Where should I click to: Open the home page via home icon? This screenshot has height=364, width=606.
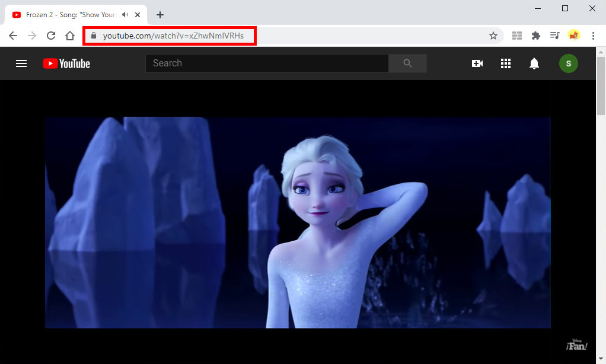(70, 36)
